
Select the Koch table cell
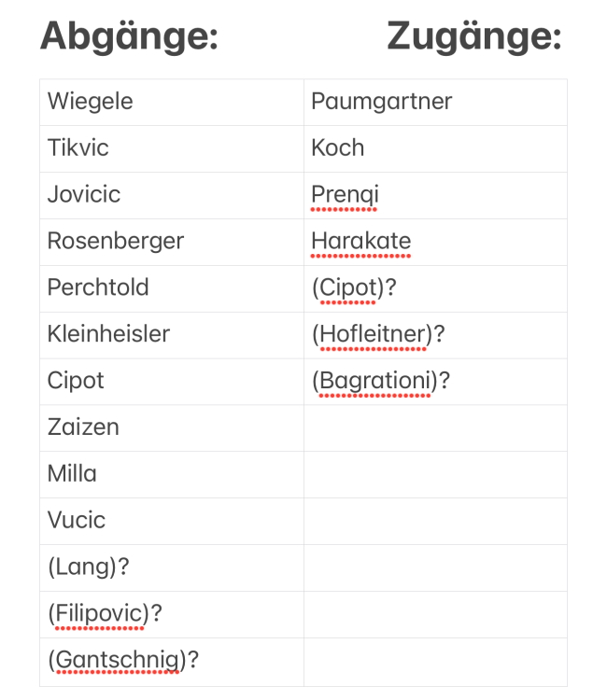[338, 148]
